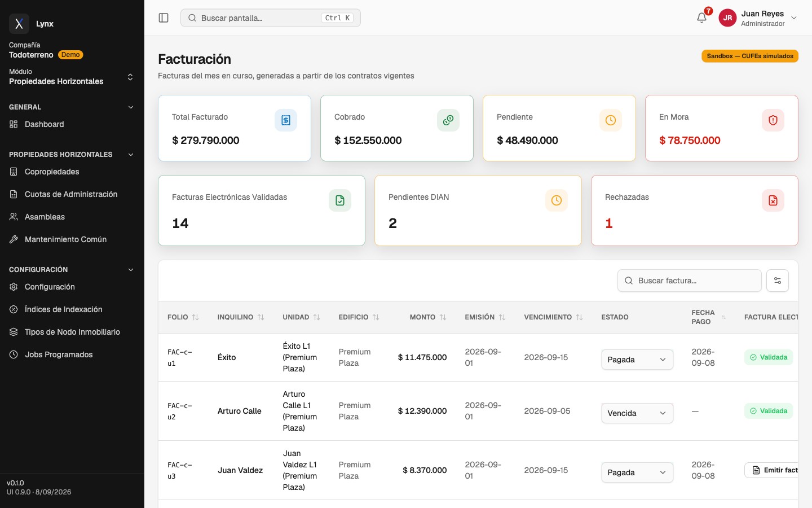The width and height of the screenshot is (812, 508).
Task: Click the search icon in Buscar pantalla
Action: [x=192, y=18]
